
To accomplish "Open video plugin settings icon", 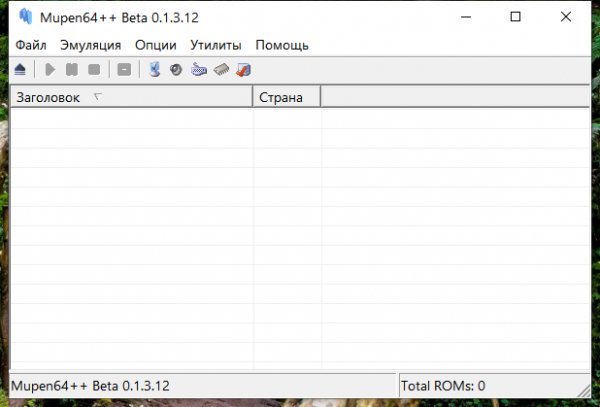I will click(x=154, y=70).
